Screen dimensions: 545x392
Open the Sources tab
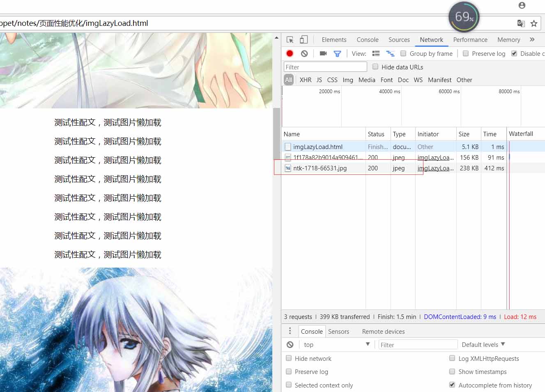pyautogui.click(x=399, y=40)
